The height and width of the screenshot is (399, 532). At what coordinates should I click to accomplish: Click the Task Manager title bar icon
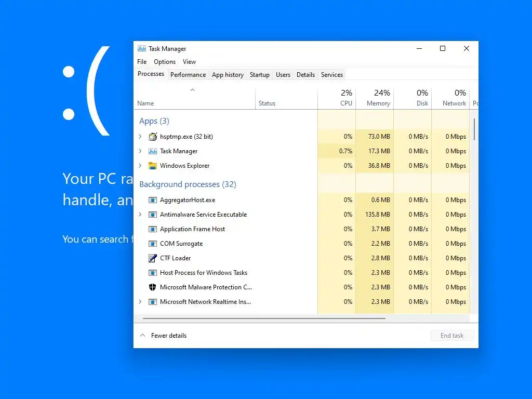pyautogui.click(x=141, y=48)
